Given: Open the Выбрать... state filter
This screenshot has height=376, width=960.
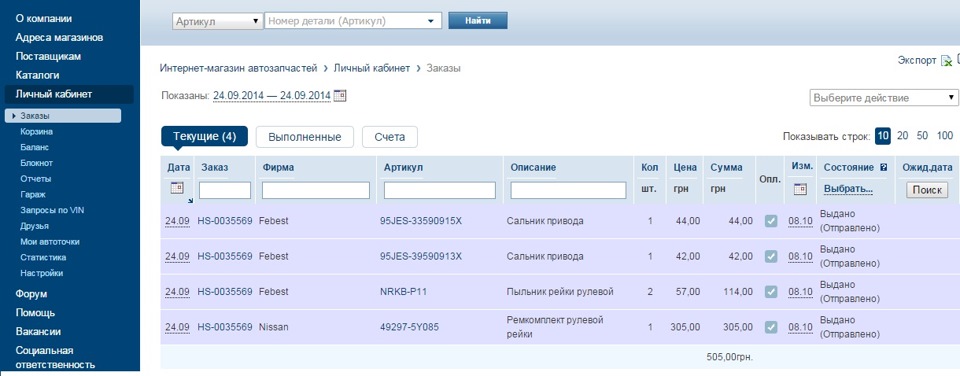Looking at the screenshot, I should click(x=848, y=189).
